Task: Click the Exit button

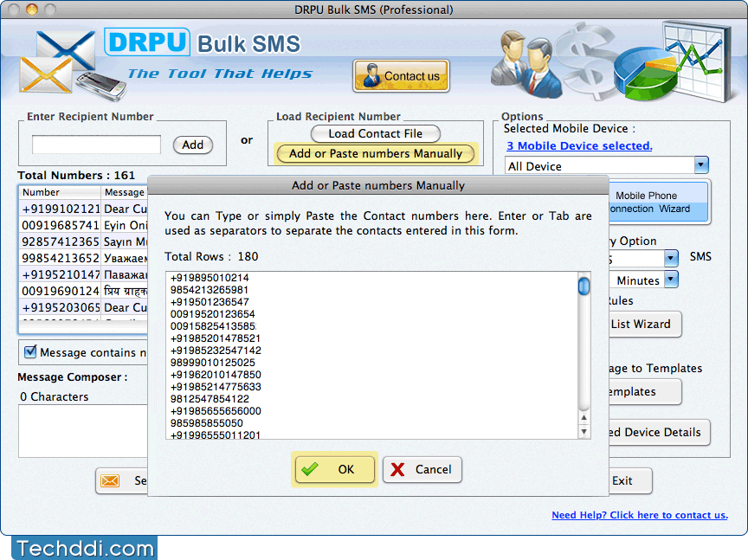Action: (x=629, y=481)
